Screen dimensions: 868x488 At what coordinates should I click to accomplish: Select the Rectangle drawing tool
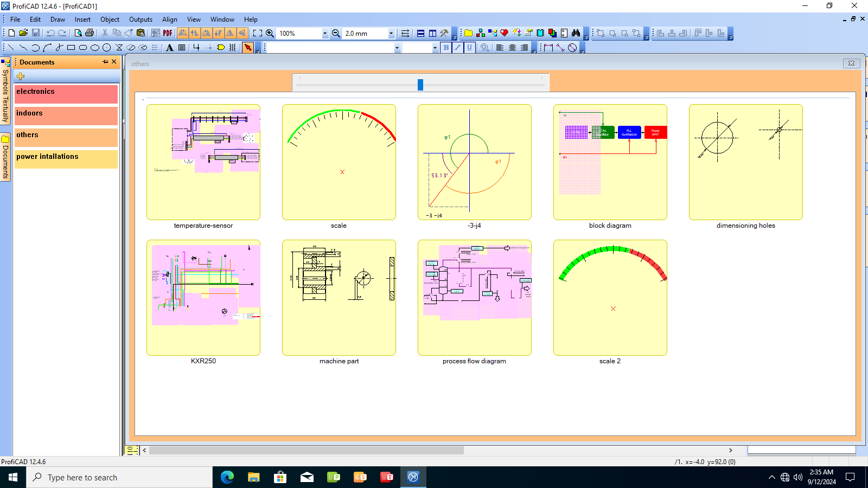pos(71,48)
